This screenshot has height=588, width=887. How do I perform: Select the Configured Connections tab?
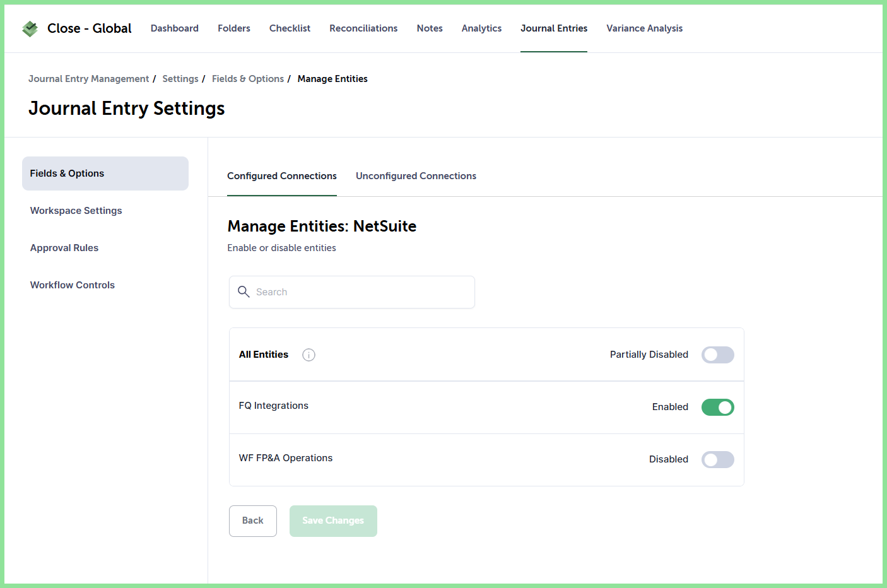pyautogui.click(x=282, y=176)
